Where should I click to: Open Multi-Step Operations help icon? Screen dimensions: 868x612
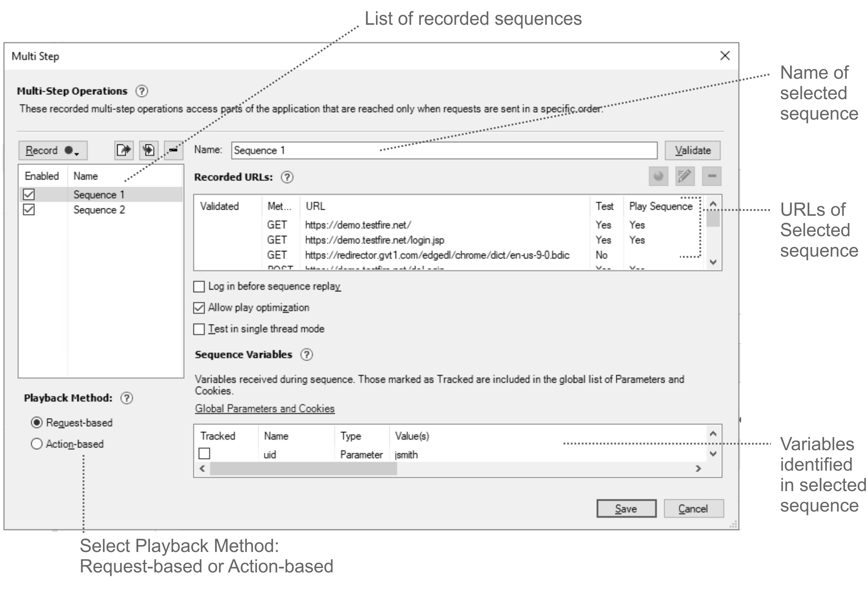[142, 91]
